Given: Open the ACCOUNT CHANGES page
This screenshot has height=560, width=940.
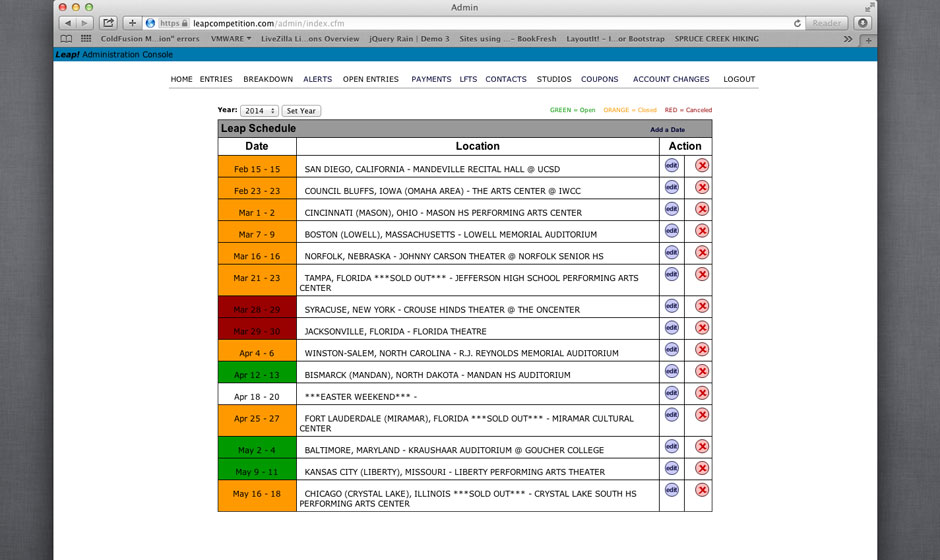Looking at the screenshot, I should 671,79.
